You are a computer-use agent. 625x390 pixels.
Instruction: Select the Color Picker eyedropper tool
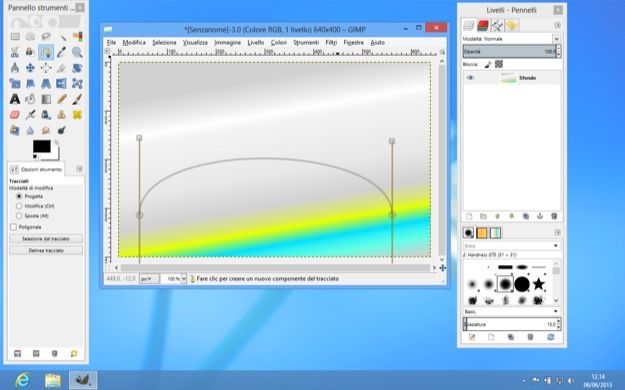click(61, 52)
